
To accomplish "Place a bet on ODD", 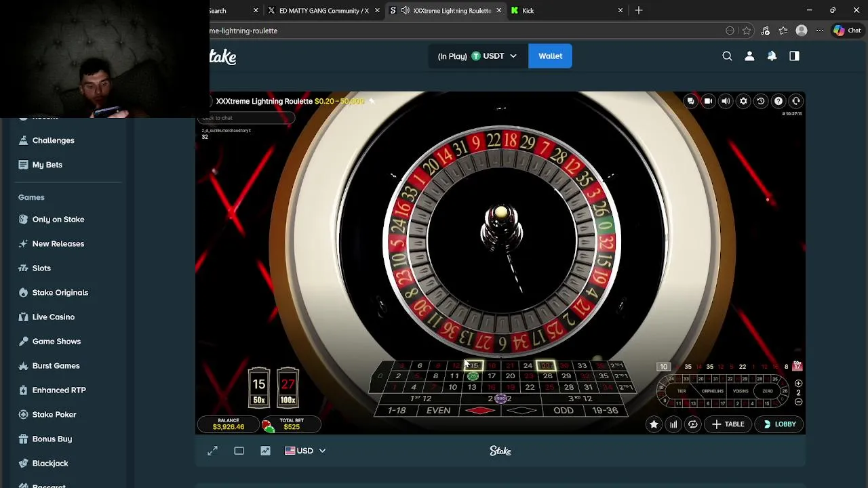I will coord(563,411).
